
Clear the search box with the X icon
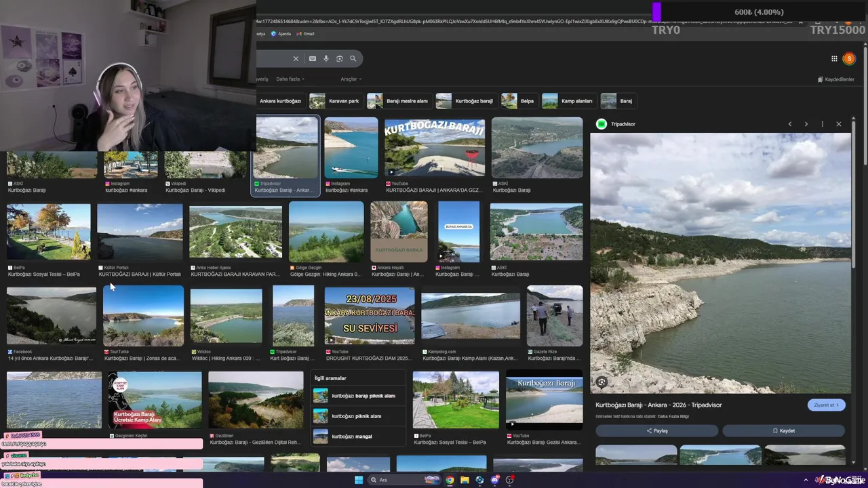coord(296,59)
